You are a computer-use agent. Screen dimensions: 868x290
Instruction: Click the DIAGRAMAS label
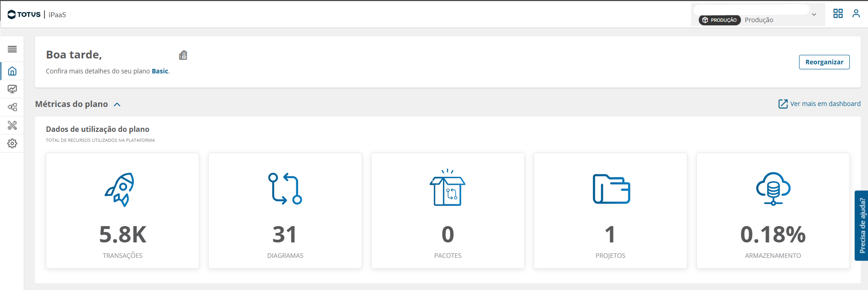pyautogui.click(x=285, y=256)
